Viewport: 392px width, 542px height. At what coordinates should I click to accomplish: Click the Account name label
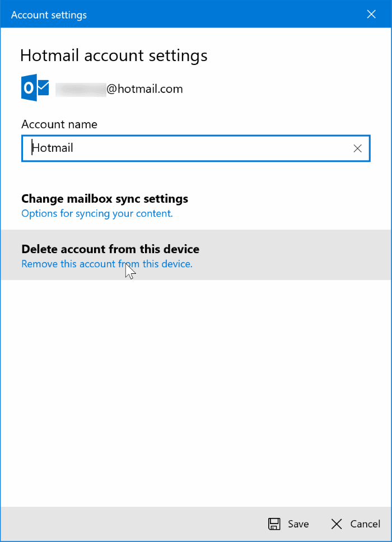coord(59,124)
